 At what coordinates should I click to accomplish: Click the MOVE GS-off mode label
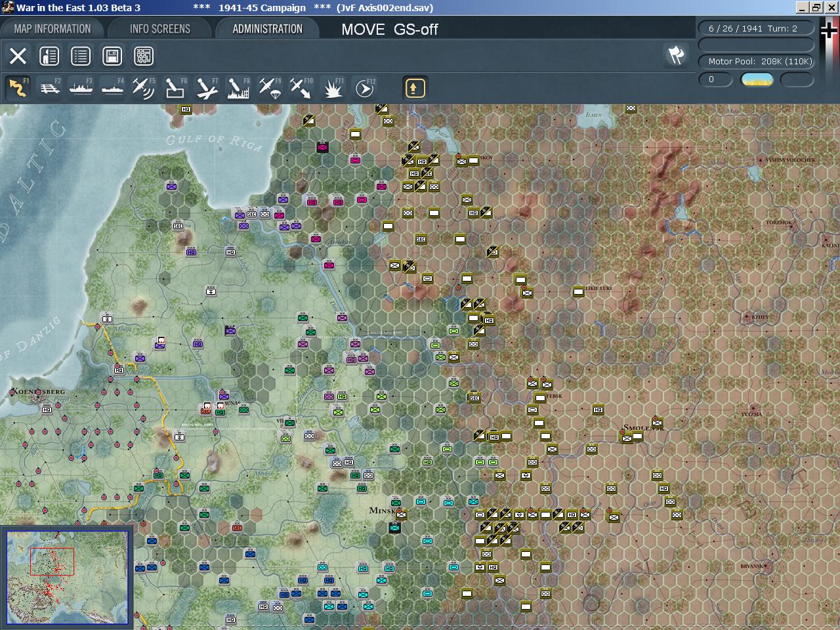pos(389,30)
